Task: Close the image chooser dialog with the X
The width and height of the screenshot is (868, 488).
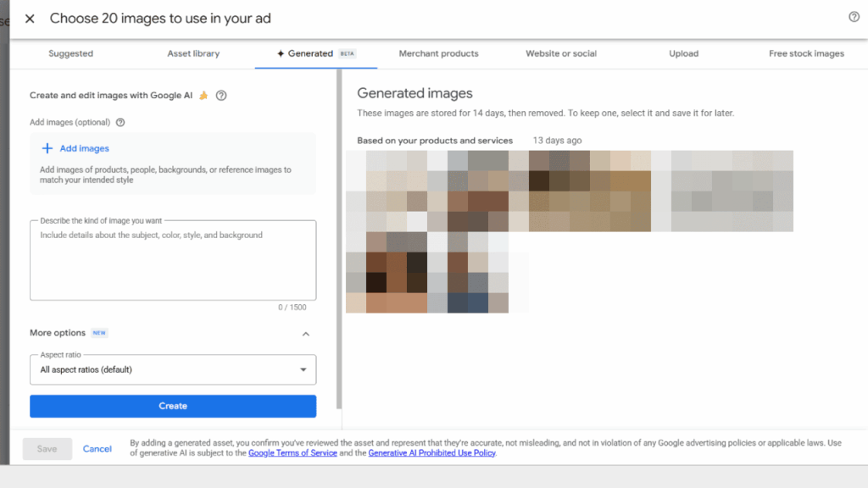Action: pyautogui.click(x=29, y=18)
